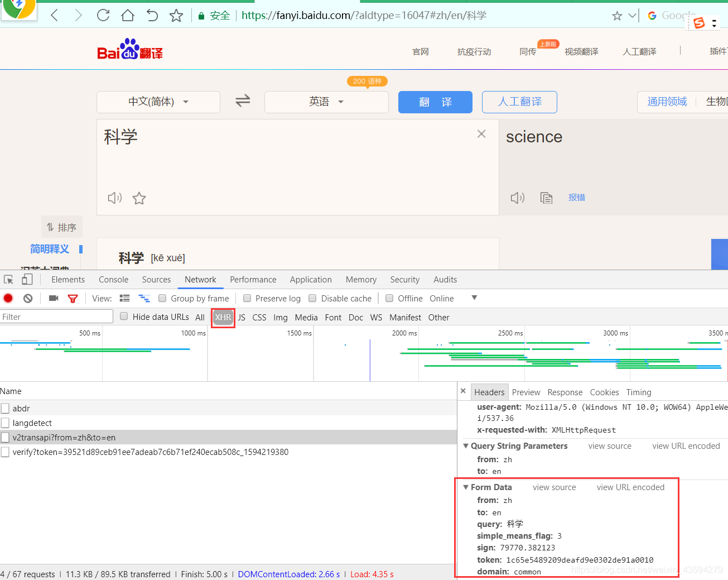Clear network log icon

[28, 298]
